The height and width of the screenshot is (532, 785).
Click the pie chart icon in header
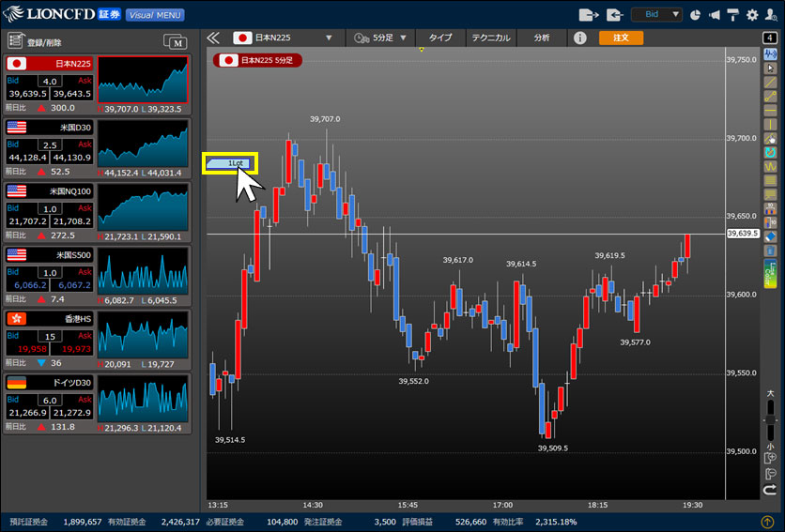(696, 15)
